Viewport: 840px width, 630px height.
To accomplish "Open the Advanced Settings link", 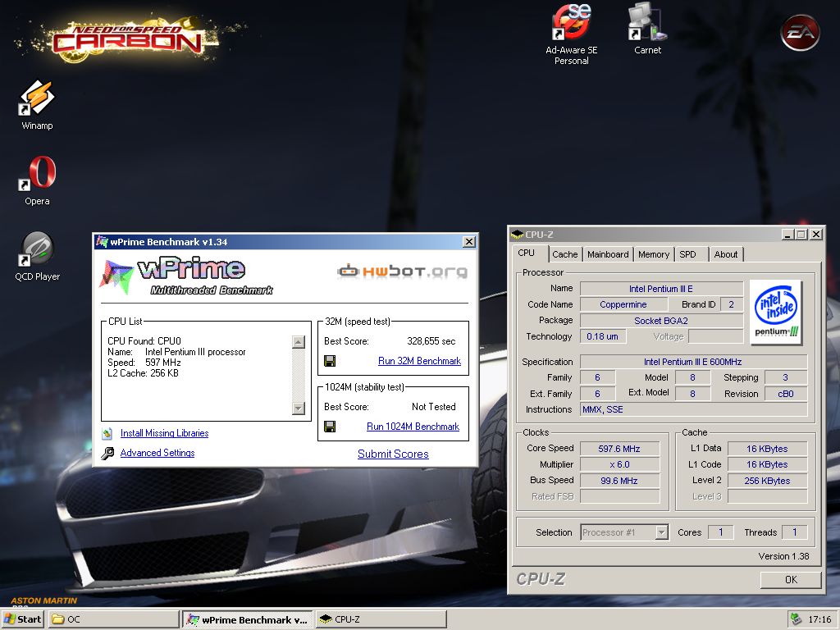I will [157, 453].
